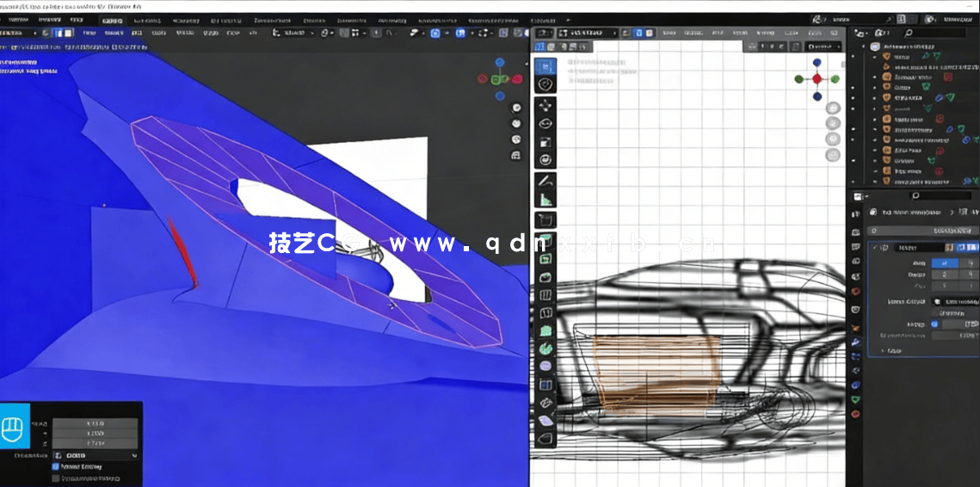Select the Smooth tool with purple sphere

click(545, 367)
